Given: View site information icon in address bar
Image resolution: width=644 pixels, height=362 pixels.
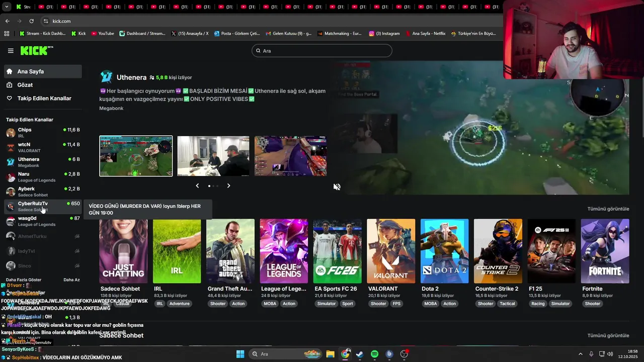Looking at the screenshot, I should point(46,21).
